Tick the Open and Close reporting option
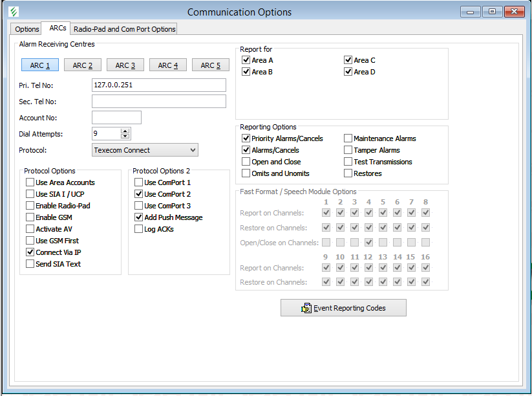532x396 pixels. coord(246,162)
